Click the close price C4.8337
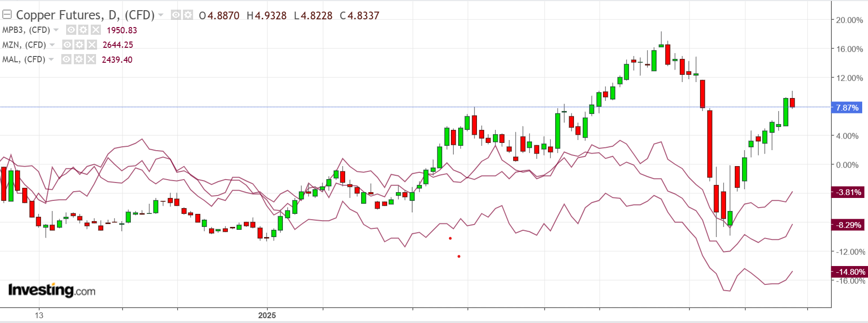The height and width of the screenshot is (323, 868). coord(360,15)
